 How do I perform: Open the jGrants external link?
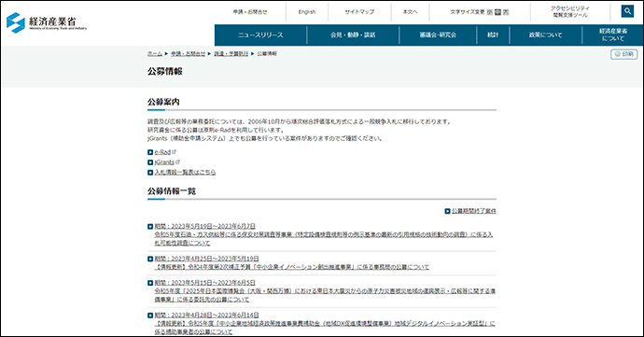(x=164, y=162)
